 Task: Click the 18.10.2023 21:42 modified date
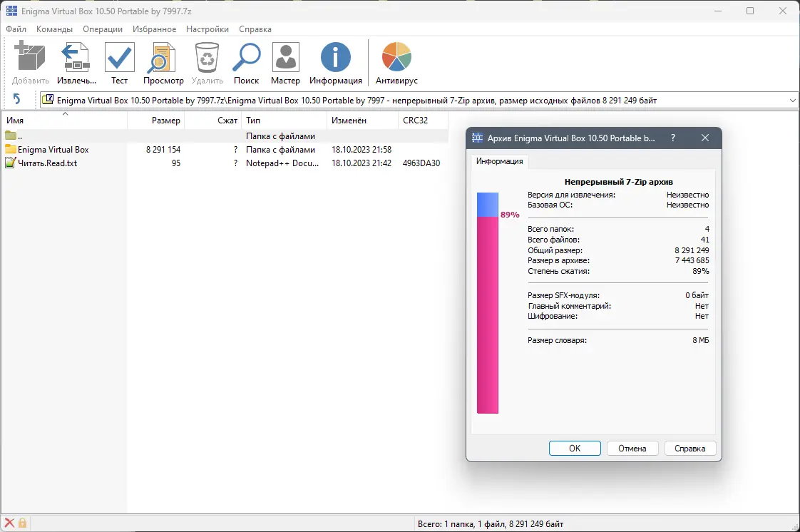[361, 163]
